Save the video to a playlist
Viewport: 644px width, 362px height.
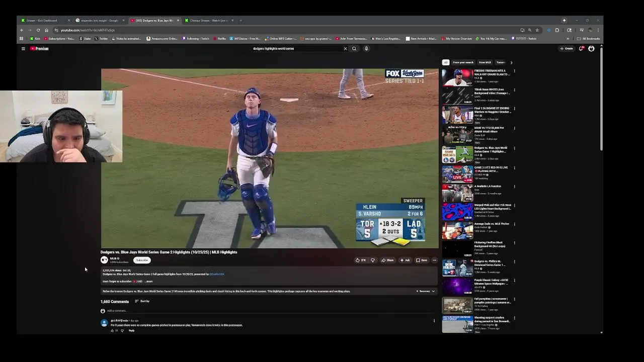(422, 260)
